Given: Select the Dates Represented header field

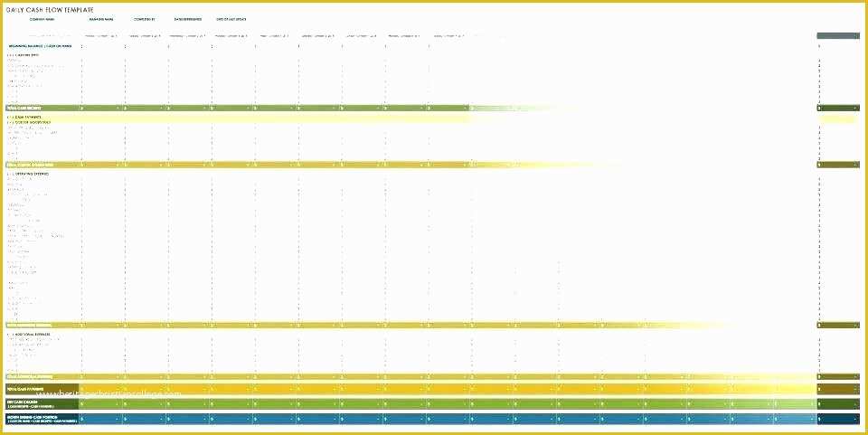Looking at the screenshot, I should pos(188,19).
